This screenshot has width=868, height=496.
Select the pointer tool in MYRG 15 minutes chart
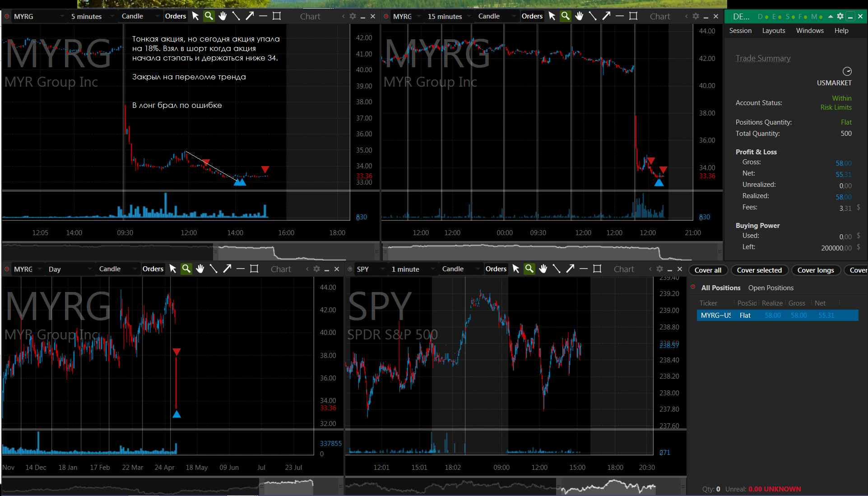click(552, 16)
